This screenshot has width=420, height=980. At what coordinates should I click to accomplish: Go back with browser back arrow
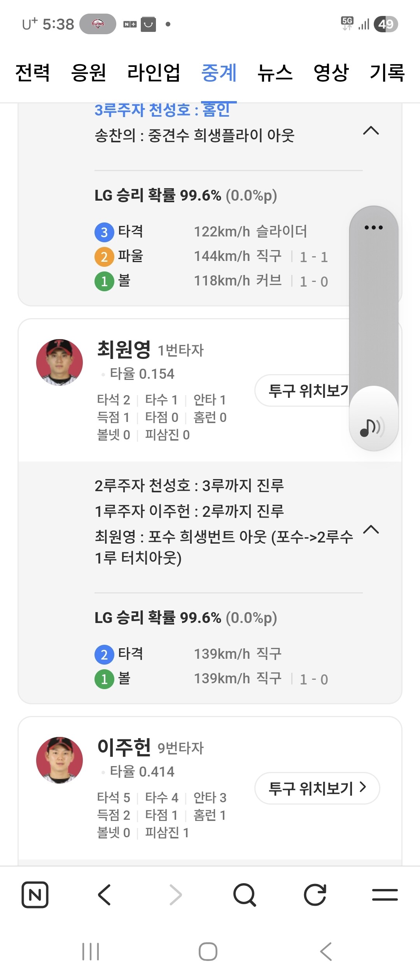104,895
